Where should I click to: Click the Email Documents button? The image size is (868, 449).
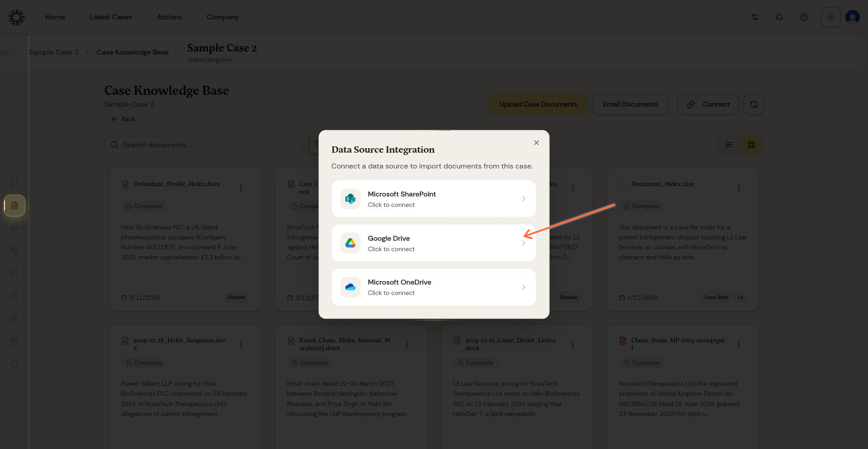(630, 104)
